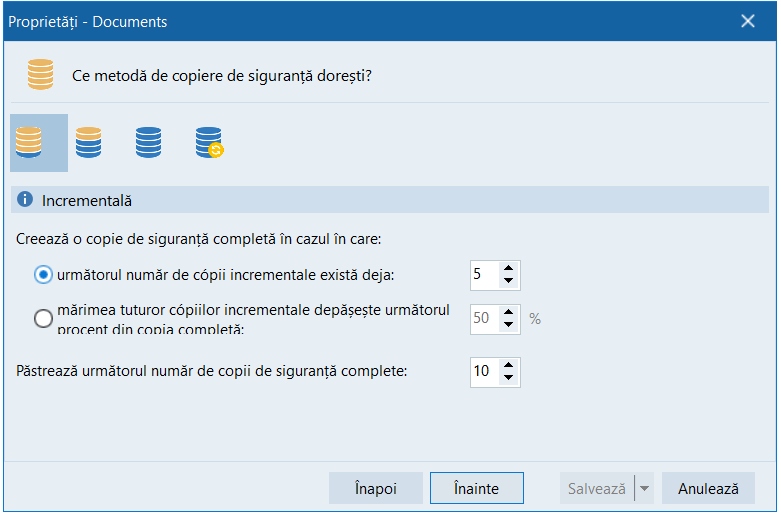The height and width of the screenshot is (516, 781).
Task: Select the highlighted Incremental backup method icon
Action: tap(29, 142)
